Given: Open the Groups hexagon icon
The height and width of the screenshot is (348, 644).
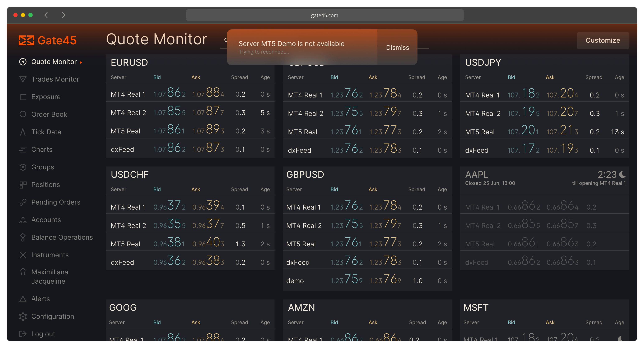Looking at the screenshot, I should 23,167.
